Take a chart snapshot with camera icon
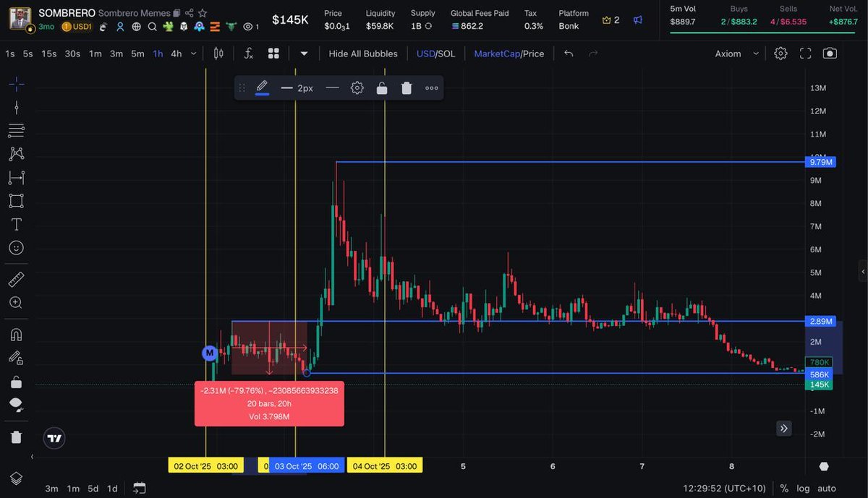The width and height of the screenshot is (868, 498). pyautogui.click(x=830, y=53)
